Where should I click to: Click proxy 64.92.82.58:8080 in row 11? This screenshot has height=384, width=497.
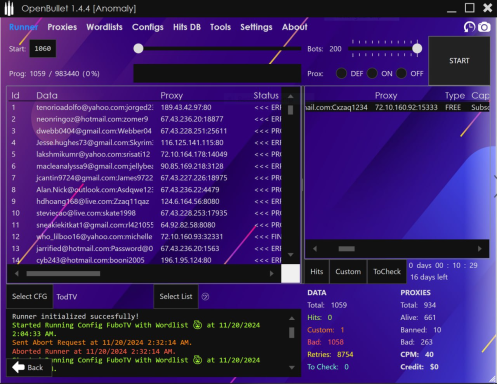[188, 225]
